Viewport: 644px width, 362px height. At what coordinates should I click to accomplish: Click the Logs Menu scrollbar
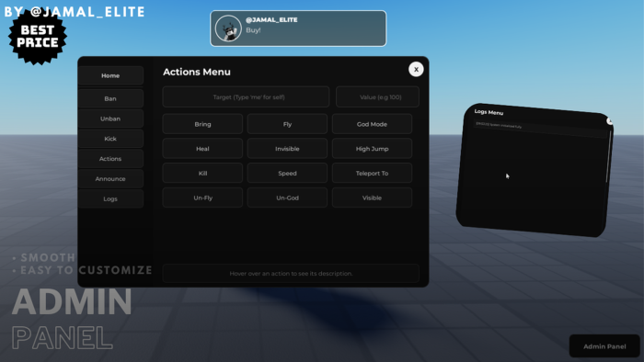coord(608,156)
